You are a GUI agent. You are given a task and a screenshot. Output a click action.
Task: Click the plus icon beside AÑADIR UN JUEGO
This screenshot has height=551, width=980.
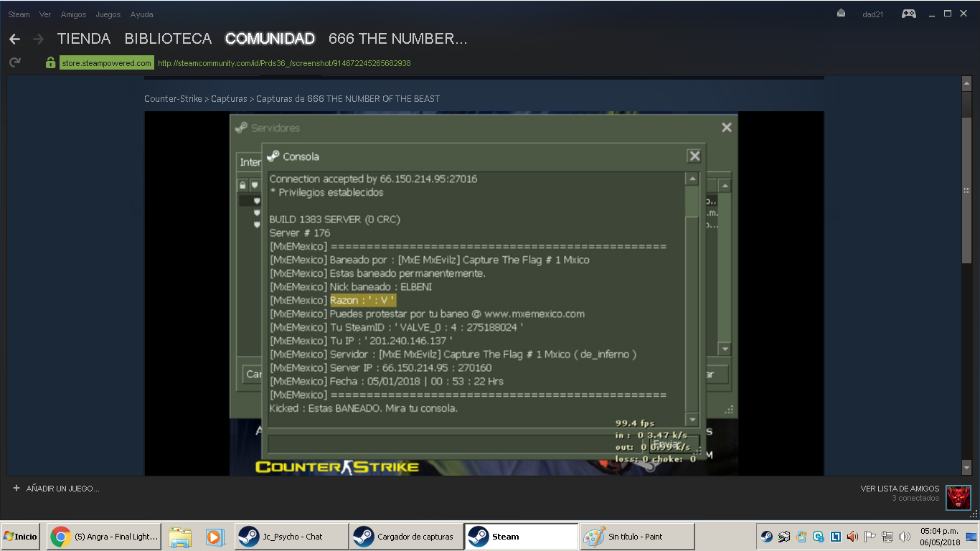(x=17, y=488)
